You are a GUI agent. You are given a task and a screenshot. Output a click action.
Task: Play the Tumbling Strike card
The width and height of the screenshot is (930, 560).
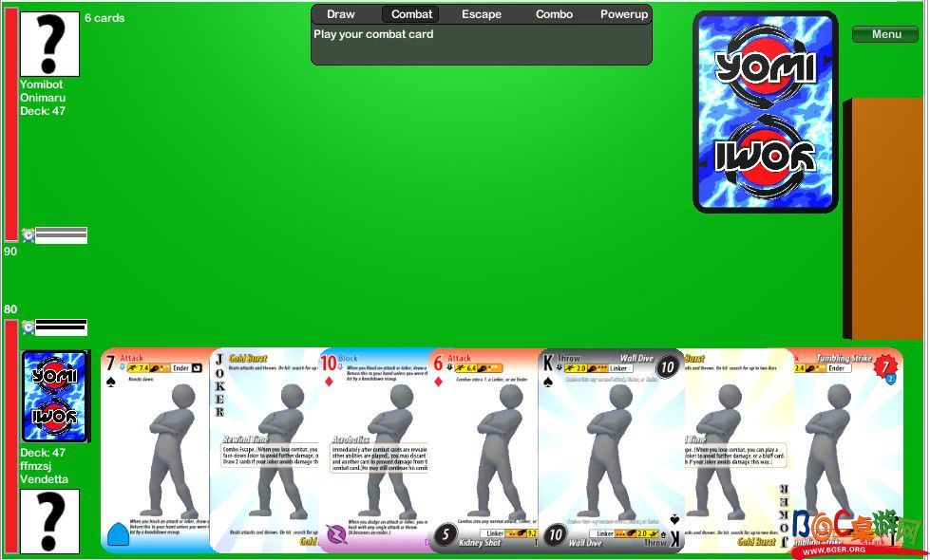[848, 450]
